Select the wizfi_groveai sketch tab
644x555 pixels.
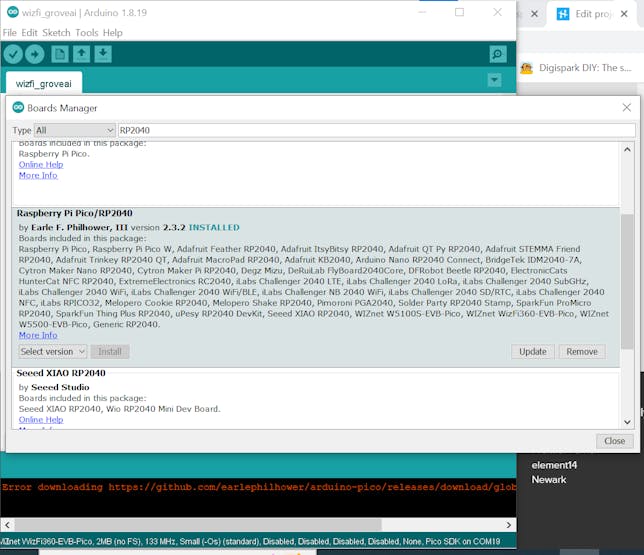44,83
